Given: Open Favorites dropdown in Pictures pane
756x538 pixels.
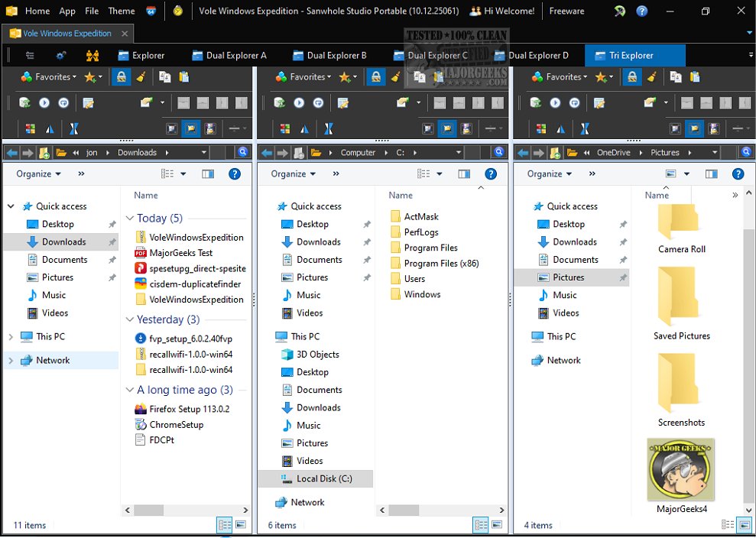Looking at the screenshot, I should tap(560, 76).
